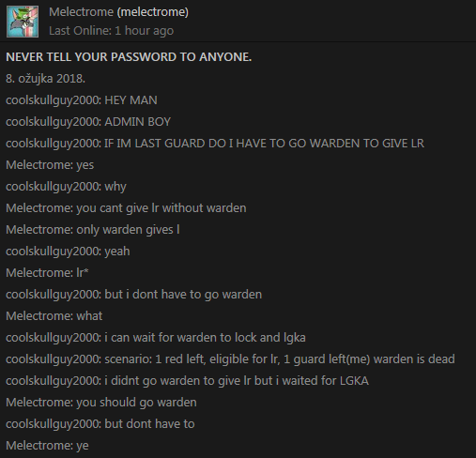The height and width of the screenshot is (458, 476).
Task: Click Melectrome's 'yes' reply
Action: pyautogui.click(x=50, y=165)
